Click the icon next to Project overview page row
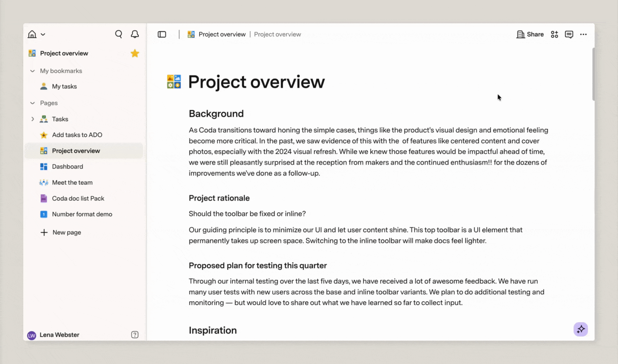Image resolution: width=618 pixels, height=364 pixels. 44,151
